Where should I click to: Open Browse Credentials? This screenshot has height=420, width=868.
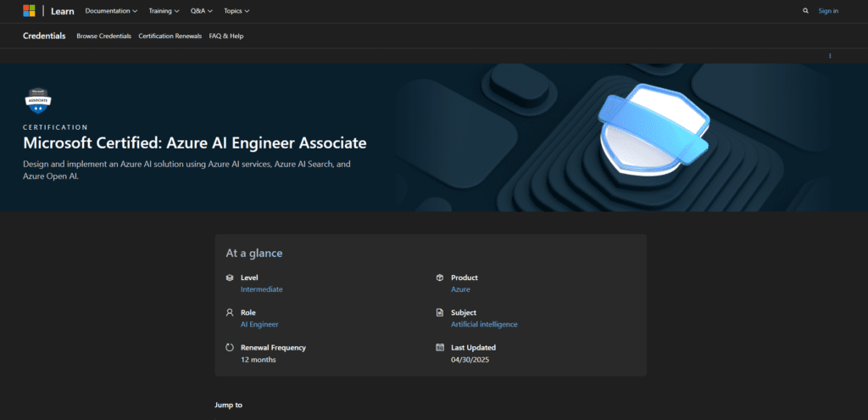(x=104, y=36)
